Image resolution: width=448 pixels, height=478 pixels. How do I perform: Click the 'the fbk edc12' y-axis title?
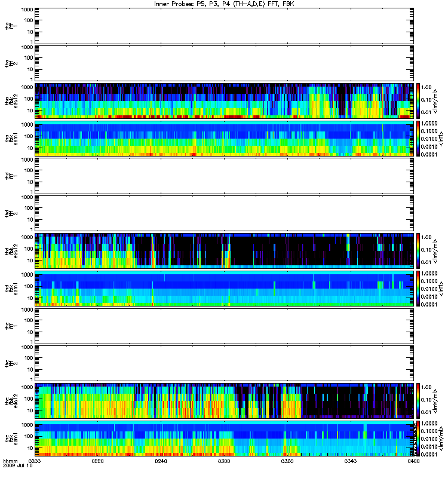(11, 400)
